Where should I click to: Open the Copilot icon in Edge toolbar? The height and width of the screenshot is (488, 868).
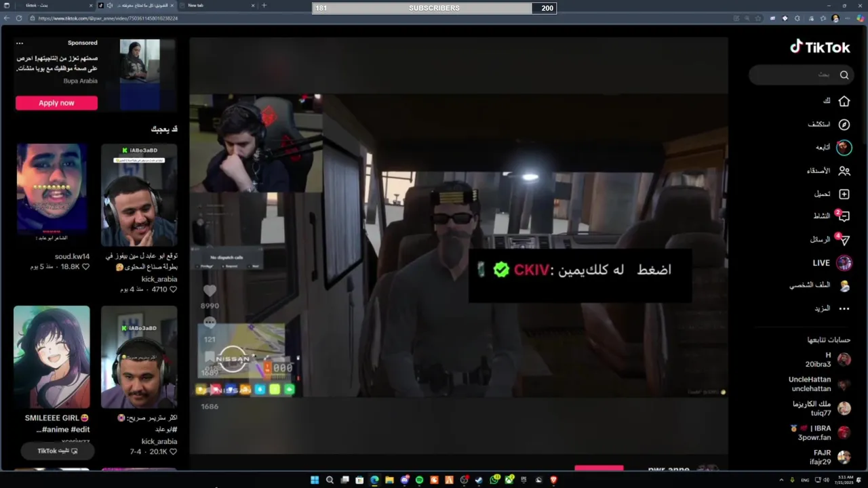point(860,18)
